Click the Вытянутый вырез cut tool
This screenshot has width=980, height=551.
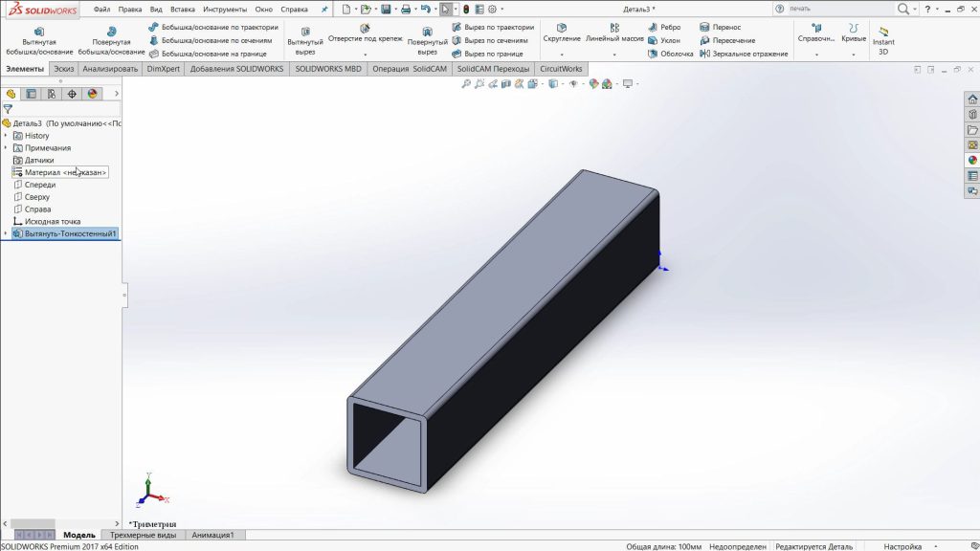pos(305,41)
